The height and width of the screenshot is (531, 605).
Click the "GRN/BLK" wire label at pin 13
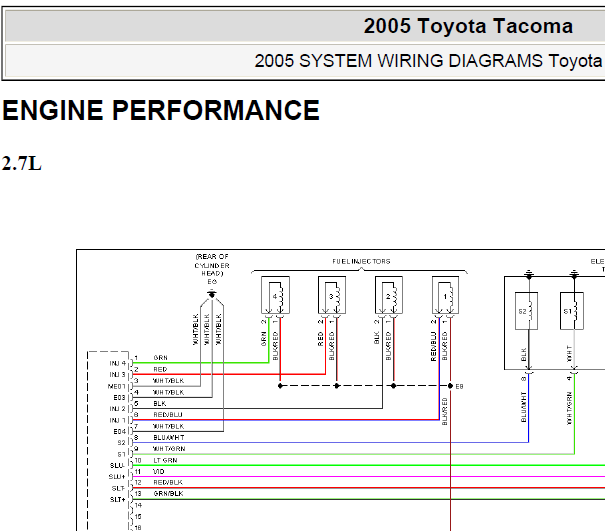click(168, 494)
